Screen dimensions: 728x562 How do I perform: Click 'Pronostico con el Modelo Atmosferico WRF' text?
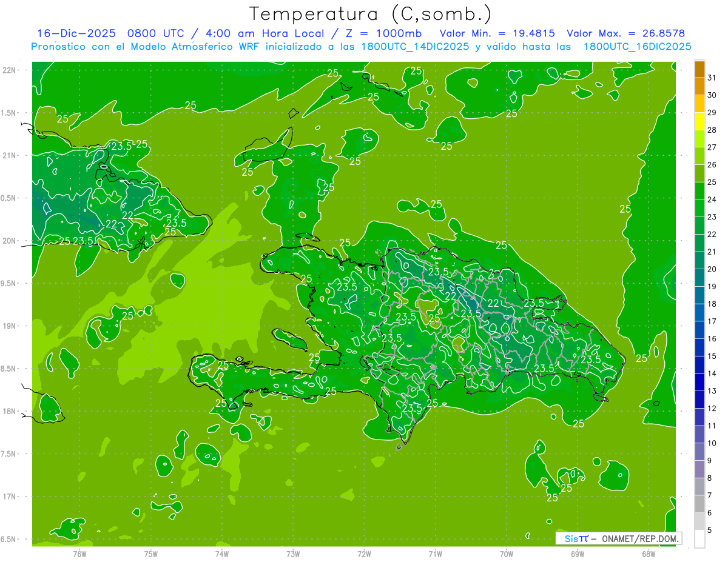(x=146, y=47)
